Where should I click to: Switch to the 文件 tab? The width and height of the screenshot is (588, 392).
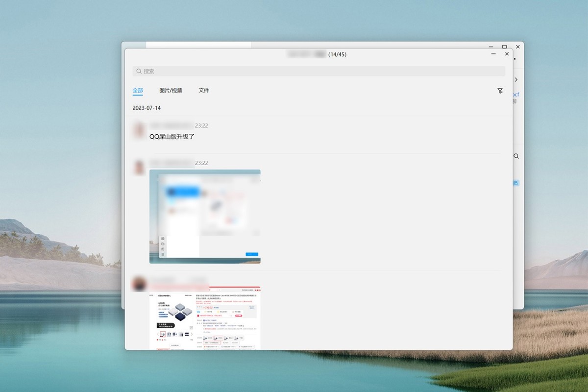click(204, 91)
